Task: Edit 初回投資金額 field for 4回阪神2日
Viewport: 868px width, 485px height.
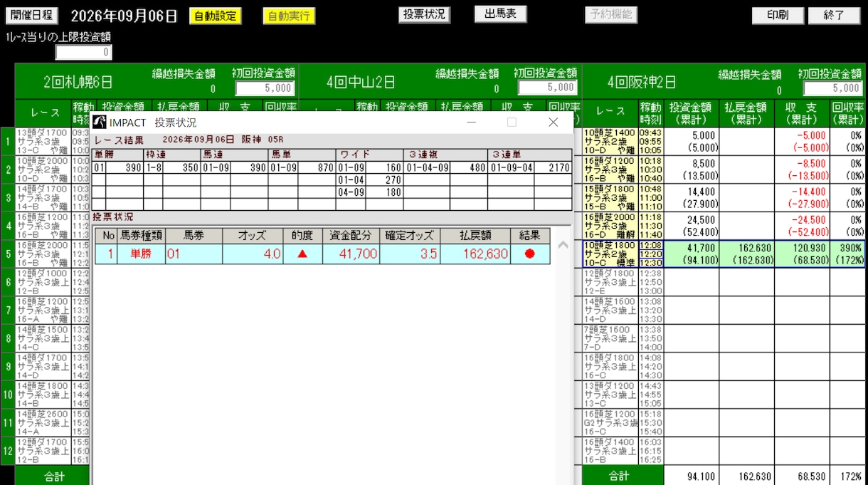Action: pyautogui.click(x=833, y=88)
